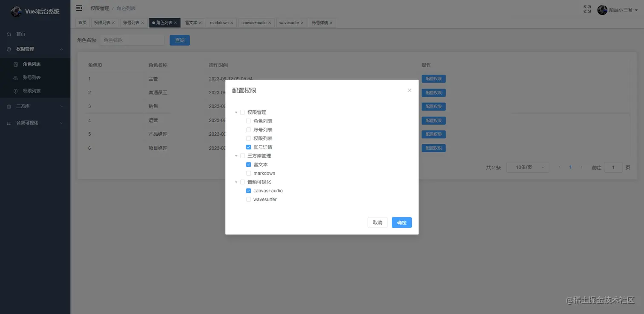
Task: Click the 音频可视化 icon in sidebar
Action: click(x=9, y=123)
